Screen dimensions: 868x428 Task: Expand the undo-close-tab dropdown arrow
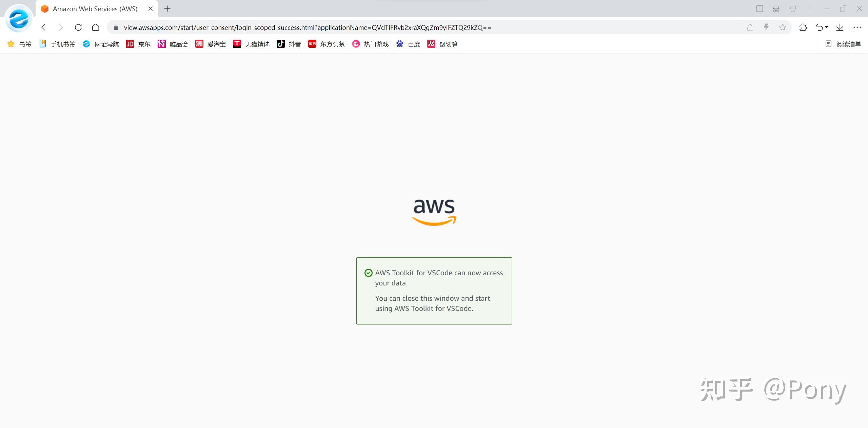point(827,27)
